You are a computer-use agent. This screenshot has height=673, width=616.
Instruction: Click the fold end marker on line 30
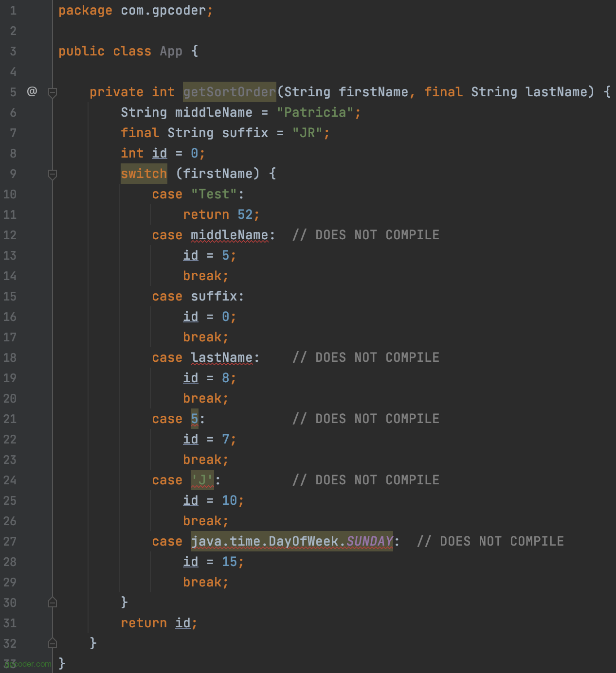[x=53, y=602]
